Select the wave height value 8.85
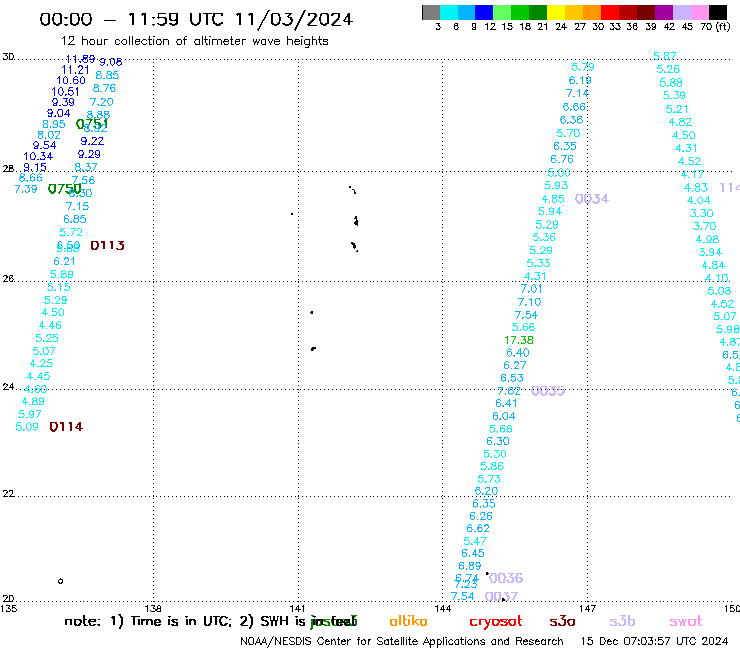Screen dimensions: 740x650 tap(107, 75)
